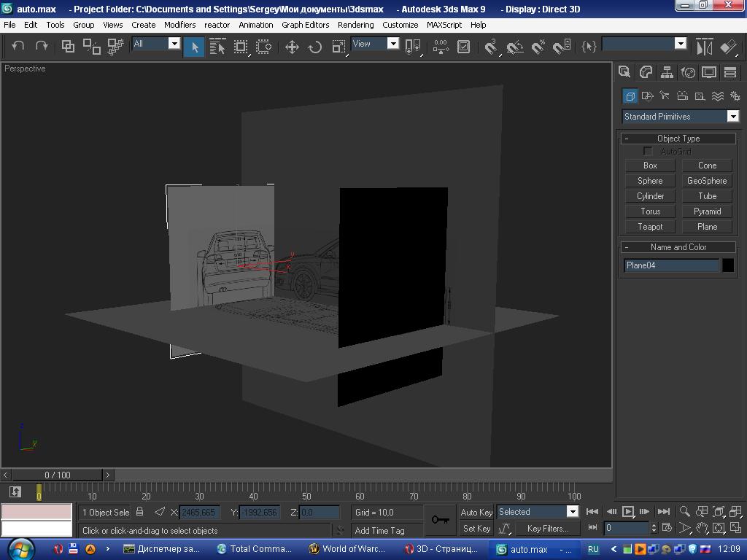Viewport: 747px width, 560px height.
Task: Open the Standard Primitives dropdown
Action: 680,117
